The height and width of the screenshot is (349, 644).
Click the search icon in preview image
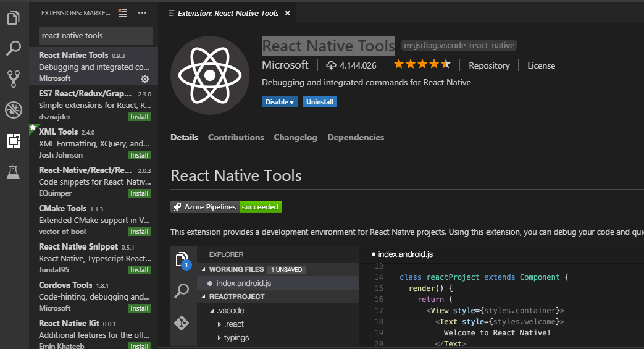[182, 291]
